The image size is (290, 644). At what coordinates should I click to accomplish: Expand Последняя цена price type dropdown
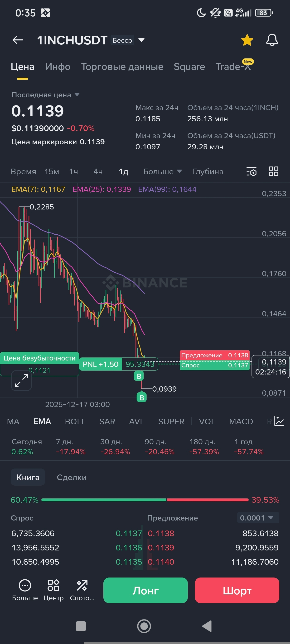tap(77, 95)
